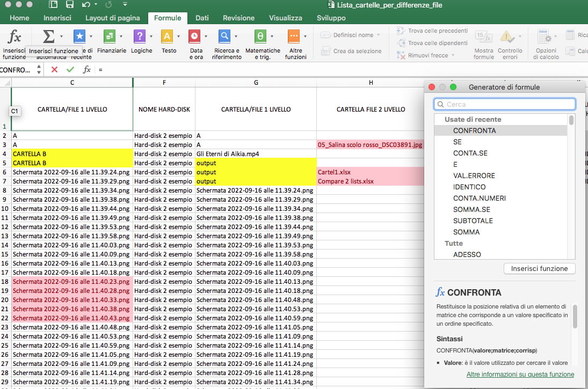Expand the Logiche dropdown arrow
The width and height of the screenshot is (588, 389).
click(x=151, y=36)
